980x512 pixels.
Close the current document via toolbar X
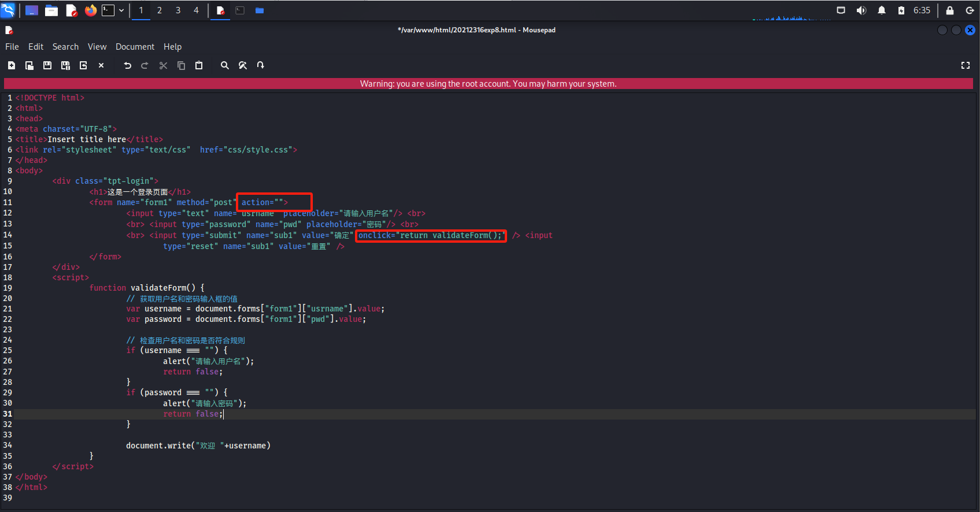click(x=101, y=65)
